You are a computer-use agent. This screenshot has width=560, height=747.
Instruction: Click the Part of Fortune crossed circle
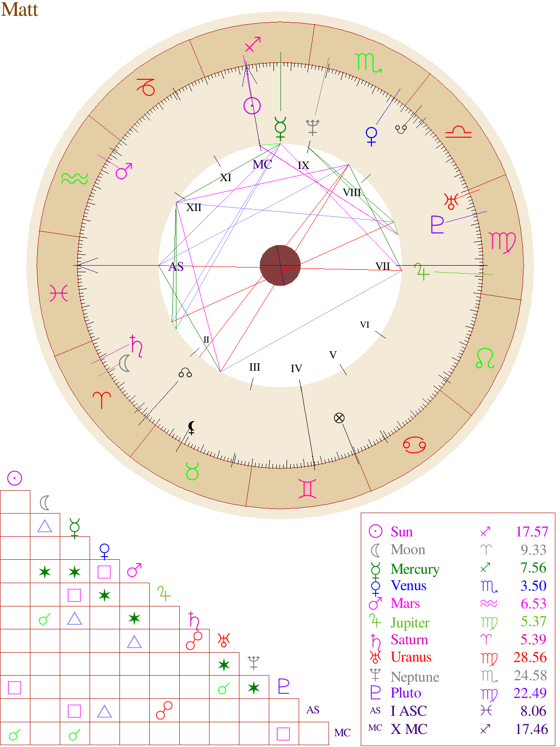[x=339, y=418]
